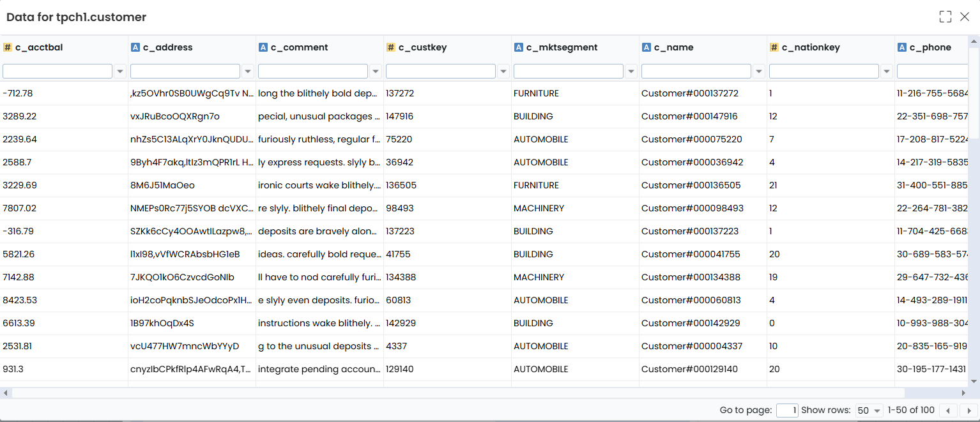Focus the c_nationkey filter input
The width and height of the screenshot is (980, 422).
tap(824, 71)
